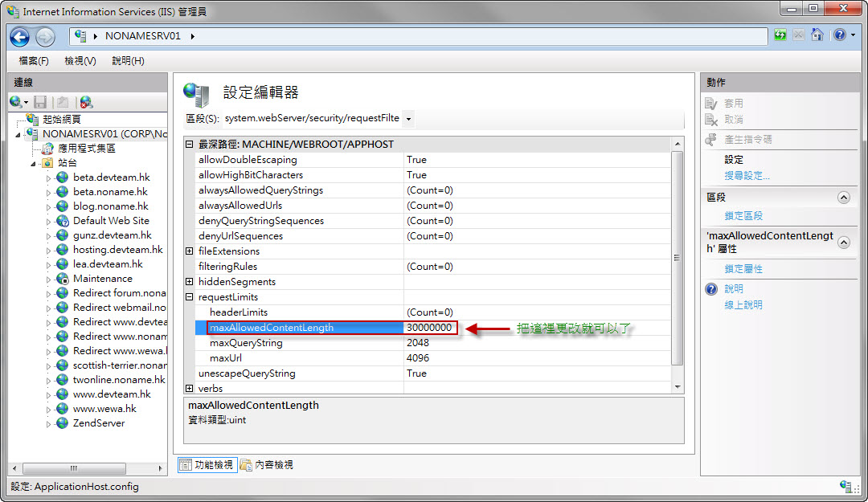Screen dimensions: 868x502
Task: Click the Up one level icon in Connections toolbar
Action: click(x=63, y=102)
